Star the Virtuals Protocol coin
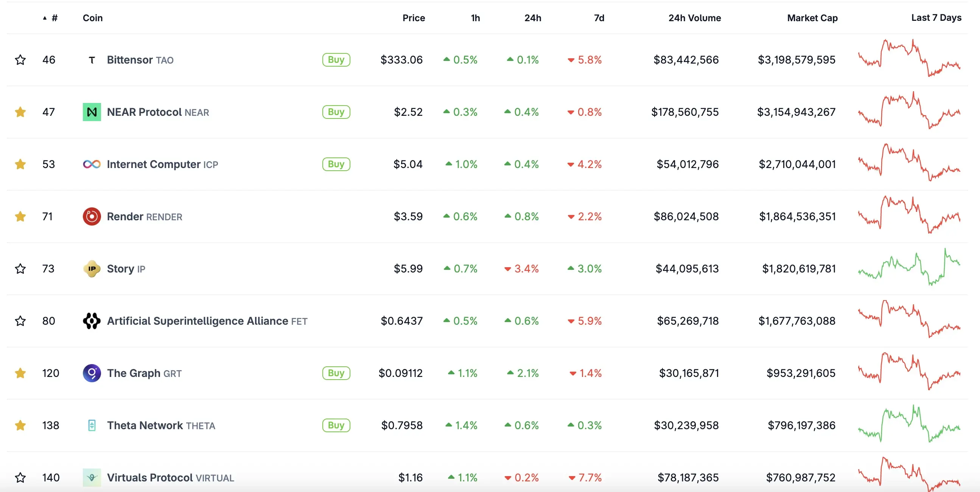The height and width of the screenshot is (492, 980). (20, 478)
